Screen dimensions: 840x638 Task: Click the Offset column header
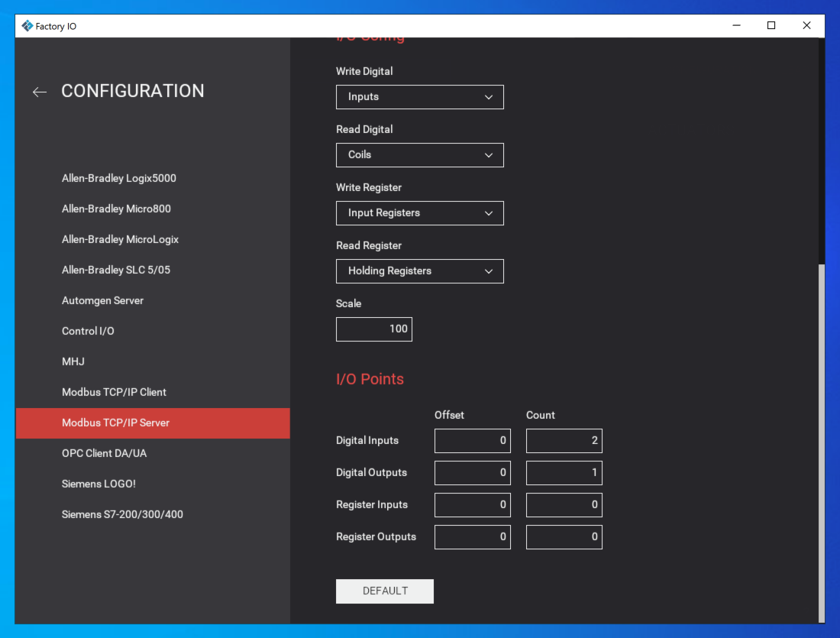pos(449,415)
